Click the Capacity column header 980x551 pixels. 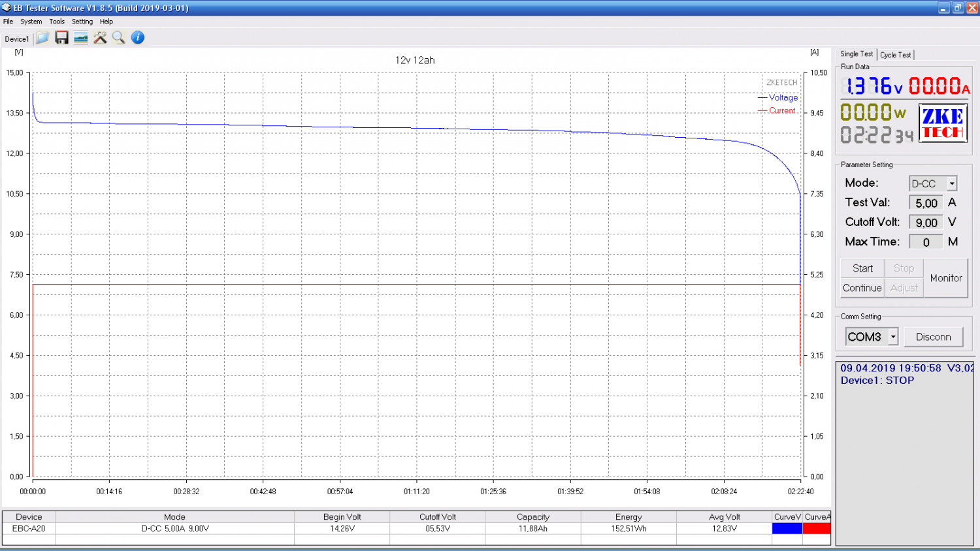click(533, 517)
